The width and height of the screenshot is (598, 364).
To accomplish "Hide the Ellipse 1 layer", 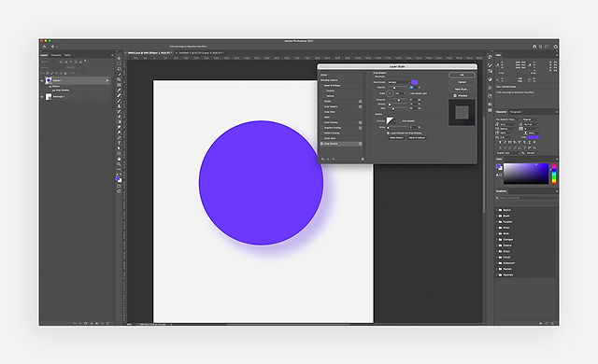I will [x=42, y=80].
